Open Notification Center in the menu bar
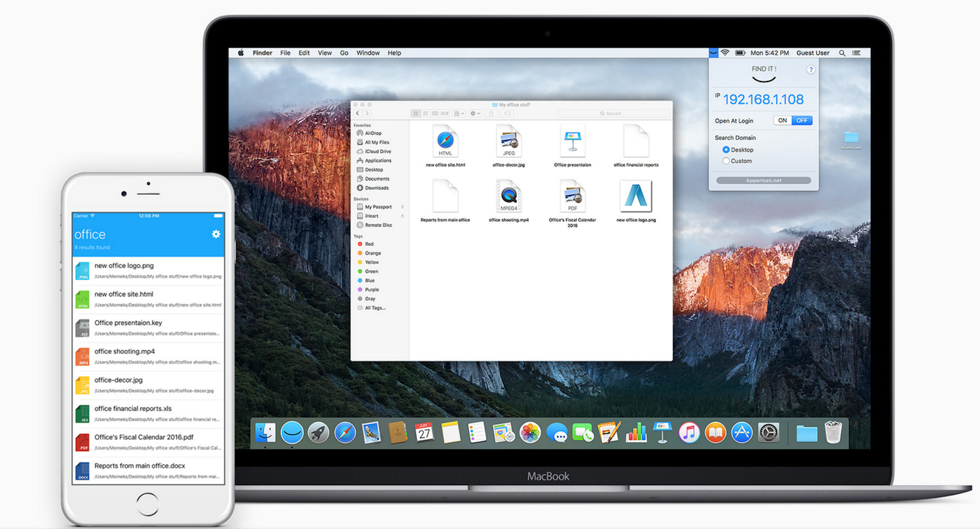The width and height of the screenshot is (980, 529). click(857, 53)
